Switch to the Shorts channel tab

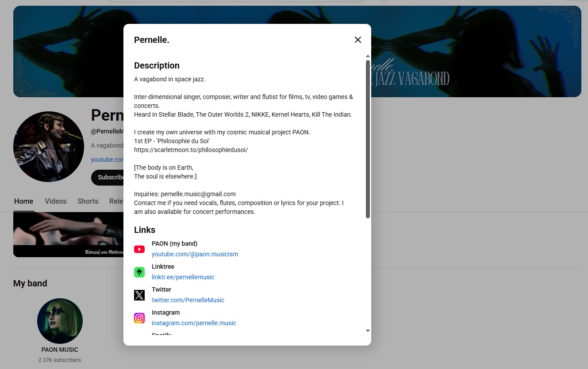coord(88,201)
